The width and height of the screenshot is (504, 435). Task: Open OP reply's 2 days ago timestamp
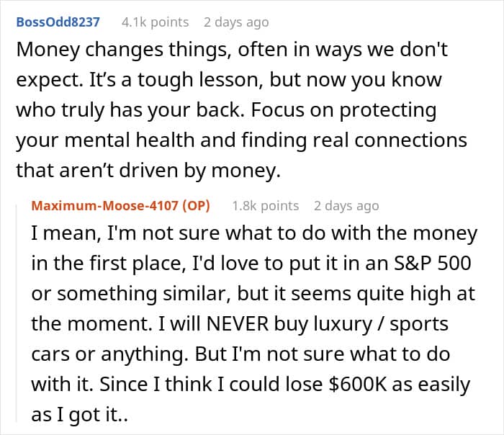pyautogui.click(x=346, y=206)
